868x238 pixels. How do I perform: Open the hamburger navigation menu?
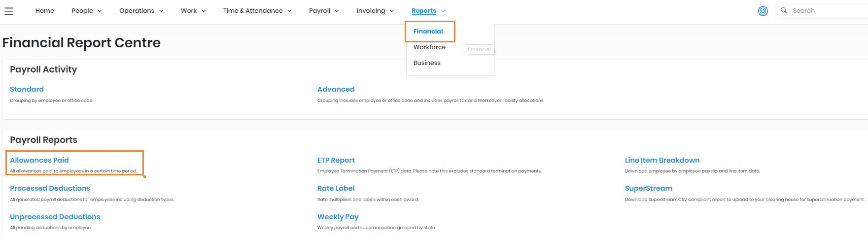tap(9, 11)
